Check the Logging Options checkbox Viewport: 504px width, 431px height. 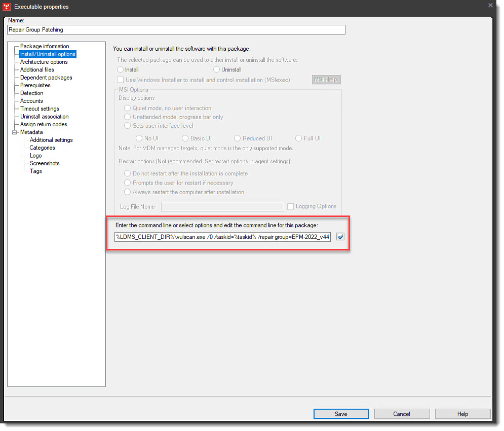tap(291, 206)
